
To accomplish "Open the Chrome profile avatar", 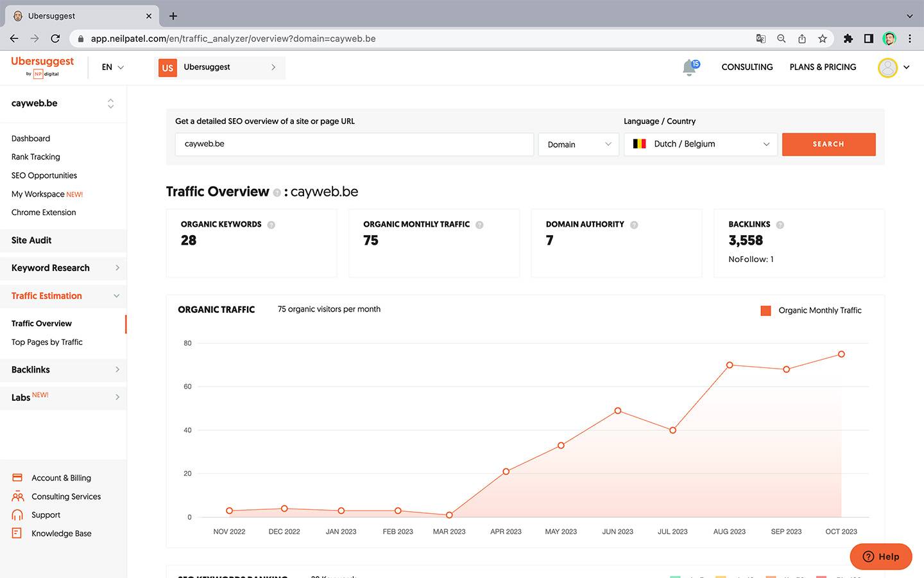I will click(x=889, y=39).
